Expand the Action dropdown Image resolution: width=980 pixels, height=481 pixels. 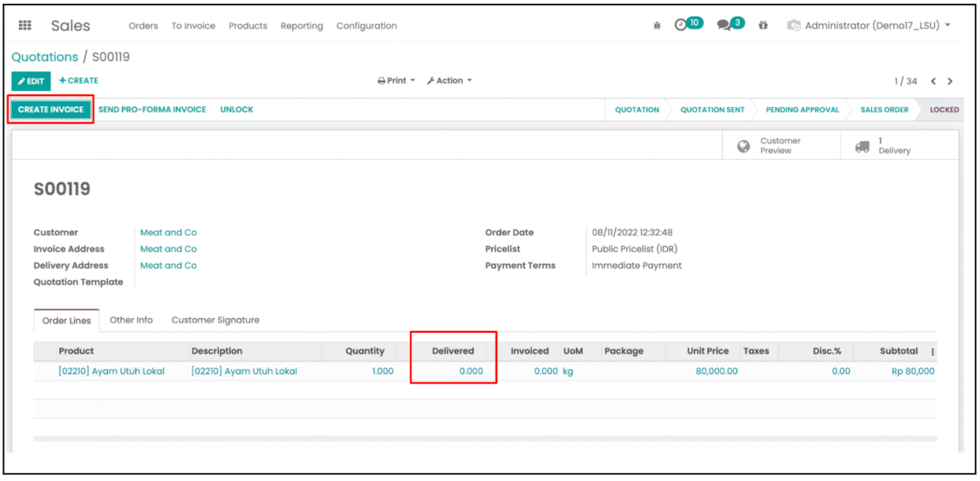coord(449,80)
